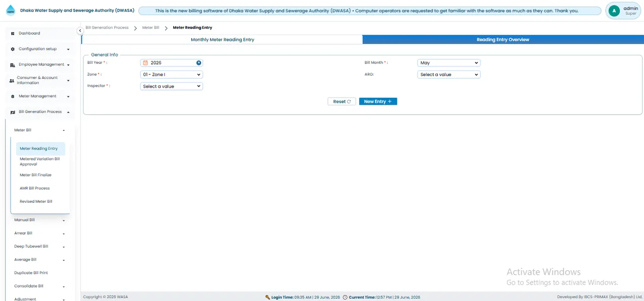Viewport: 644px width, 301px height.
Task: Switch to Reading Entry Overview tab
Action: 503,39
